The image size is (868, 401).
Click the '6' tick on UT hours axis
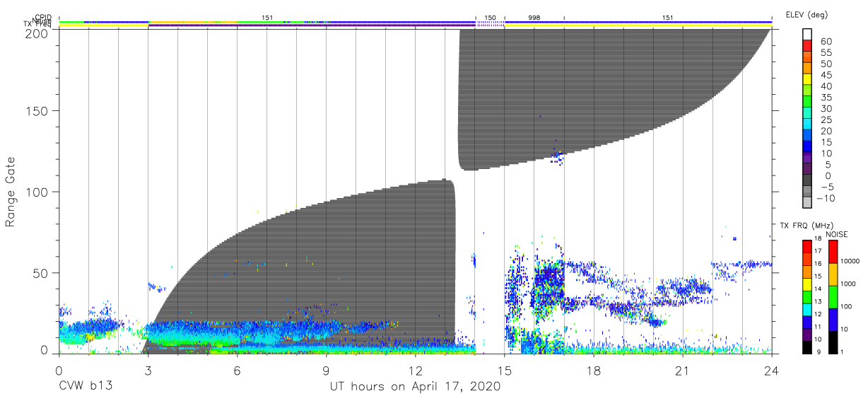coord(237,369)
